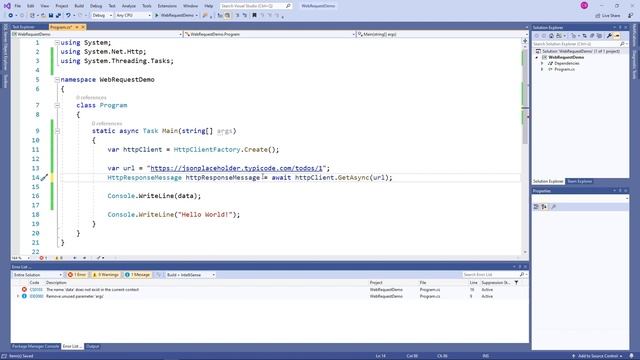
Task: Toggle the 1 Message filter button
Action: tap(137, 275)
